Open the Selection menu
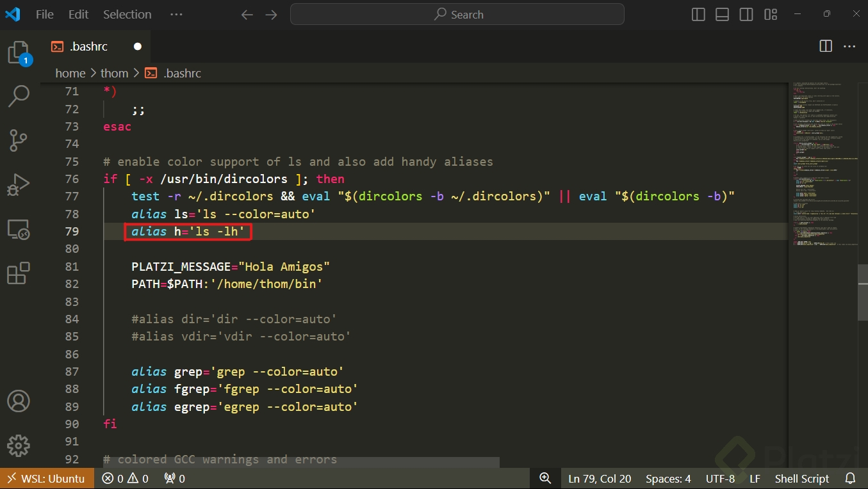The image size is (868, 489). point(127,15)
